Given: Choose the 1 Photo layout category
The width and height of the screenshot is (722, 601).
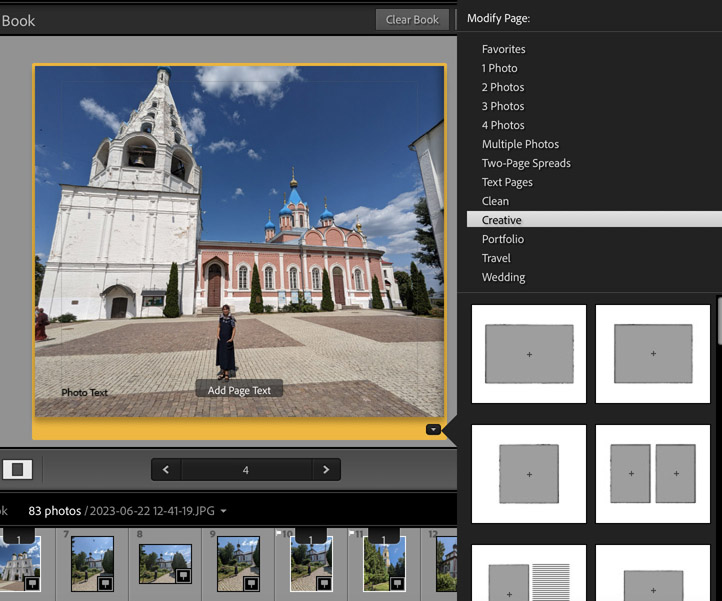Looking at the screenshot, I should click(x=499, y=68).
